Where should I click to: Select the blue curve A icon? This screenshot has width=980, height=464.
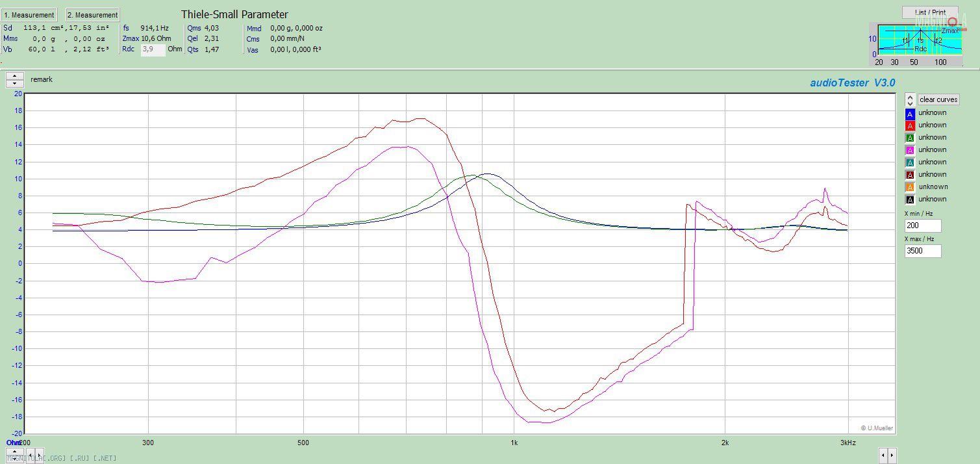(910, 114)
